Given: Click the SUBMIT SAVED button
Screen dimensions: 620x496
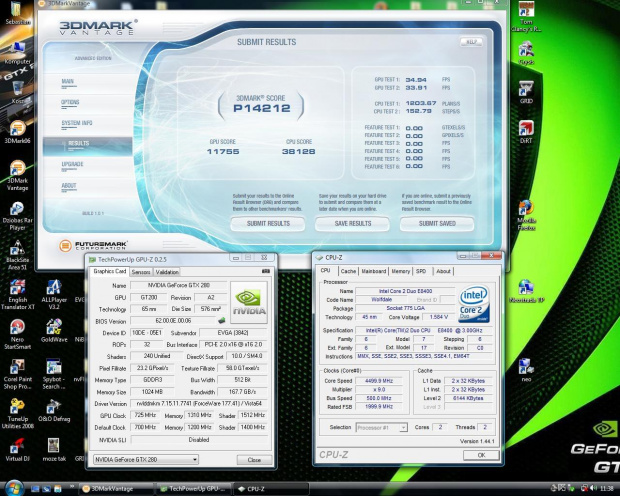Looking at the screenshot, I should click(437, 223).
